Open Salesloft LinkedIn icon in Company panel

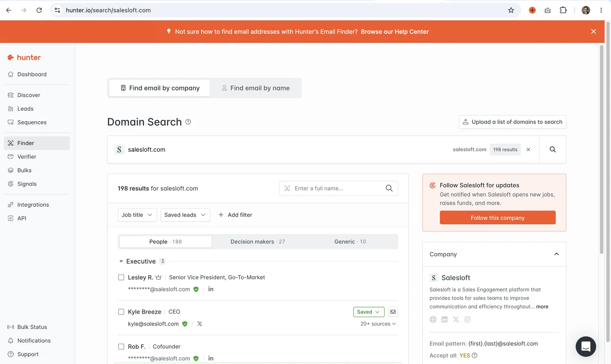tap(445, 319)
